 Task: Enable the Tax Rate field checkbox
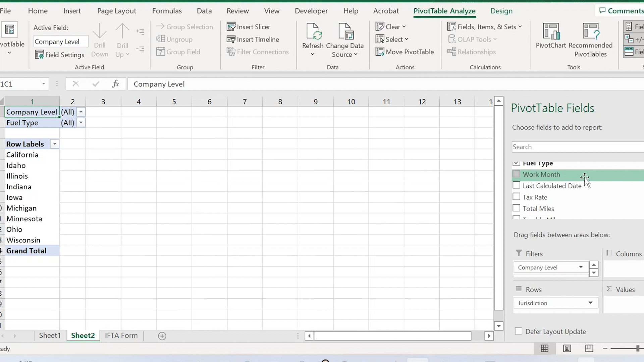point(516,197)
